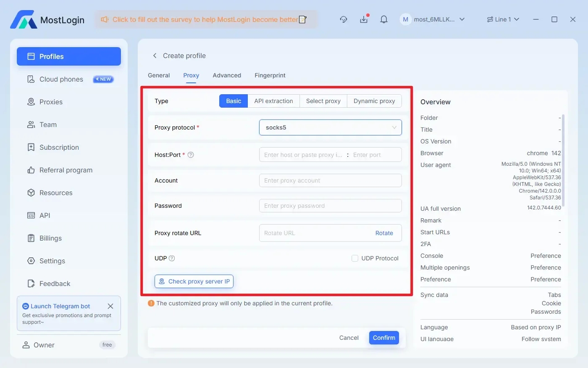The height and width of the screenshot is (368, 588).
Task: Open the Cloud phones section
Action: pos(60,79)
